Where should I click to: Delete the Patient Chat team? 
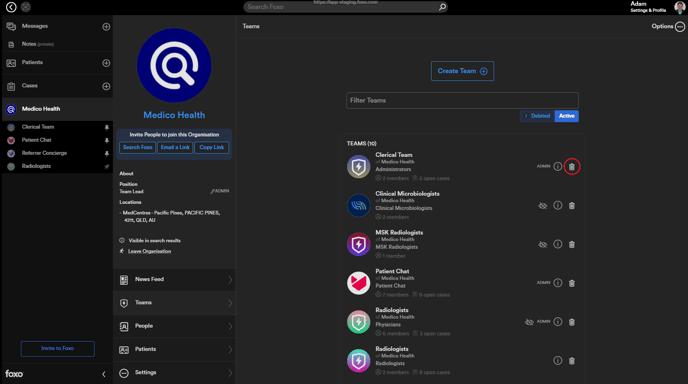pyautogui.click(x=572, y=283)
